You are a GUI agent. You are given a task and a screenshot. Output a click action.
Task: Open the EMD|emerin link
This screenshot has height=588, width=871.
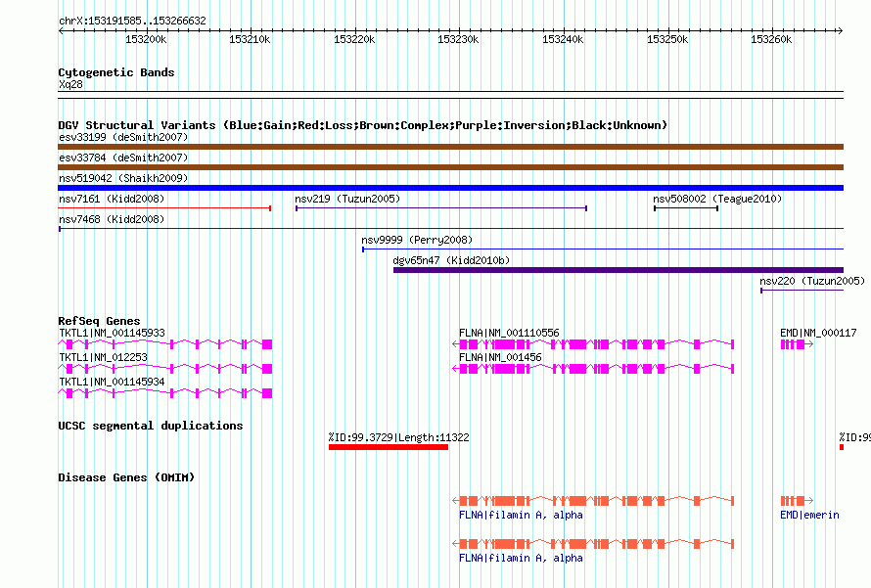(x=809, y=516)
